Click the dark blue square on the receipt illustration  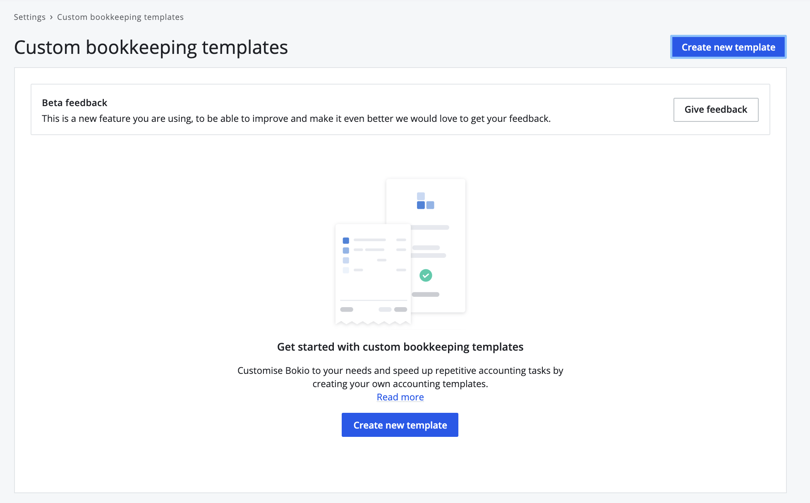pos(346,241)
